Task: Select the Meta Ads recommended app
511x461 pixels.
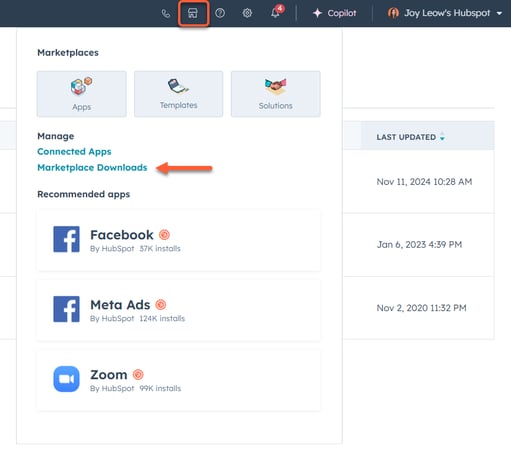Action: (x=179, y=310)
